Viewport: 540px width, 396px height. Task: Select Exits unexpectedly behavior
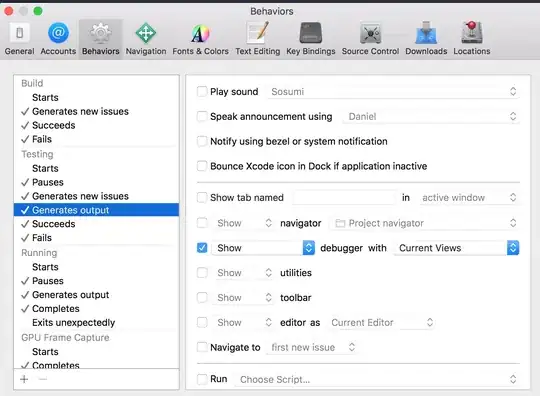click(96, 322)
